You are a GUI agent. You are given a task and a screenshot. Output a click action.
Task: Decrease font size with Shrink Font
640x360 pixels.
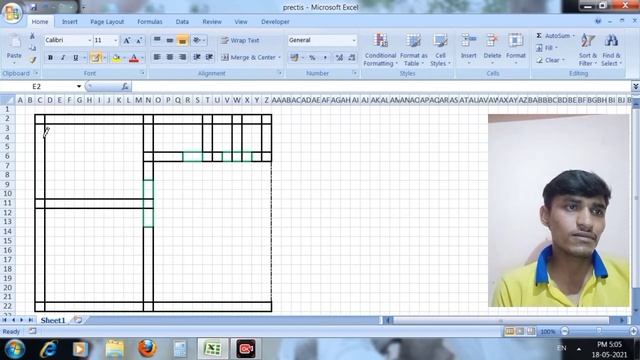click(x=139, y=40)
